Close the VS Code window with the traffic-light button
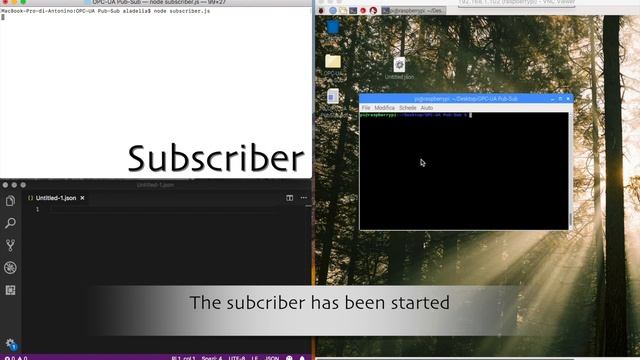 [x=5, y=185]
